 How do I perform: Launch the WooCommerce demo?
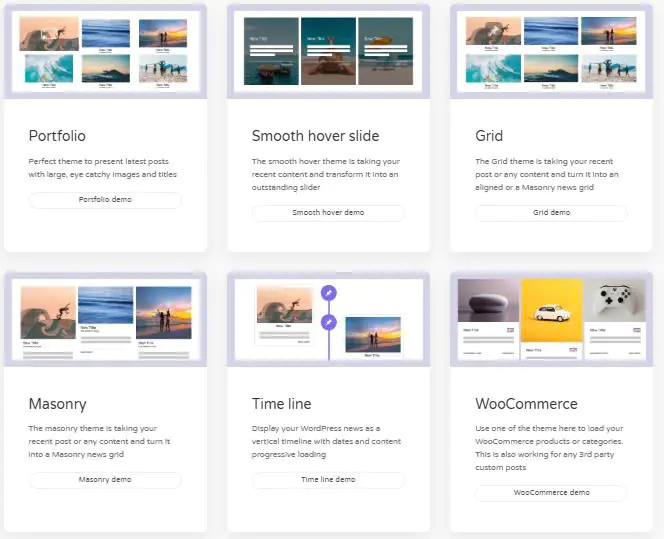coord(551,493)
